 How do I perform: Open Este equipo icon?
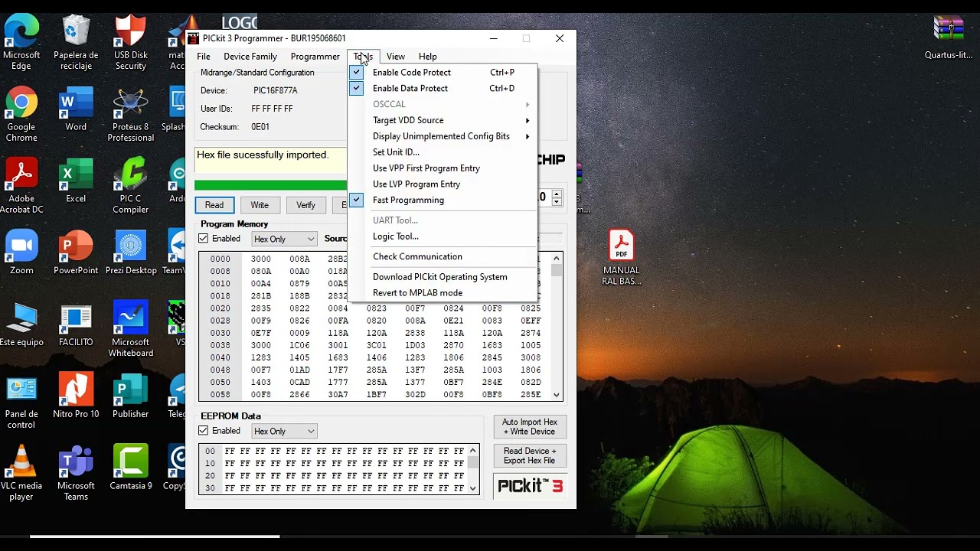click(21, 325)
